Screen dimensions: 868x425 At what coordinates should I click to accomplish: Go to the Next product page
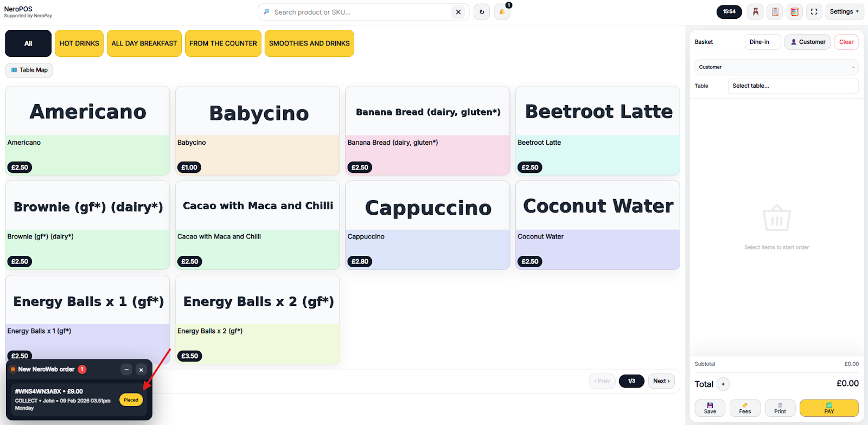click(661, 381)
